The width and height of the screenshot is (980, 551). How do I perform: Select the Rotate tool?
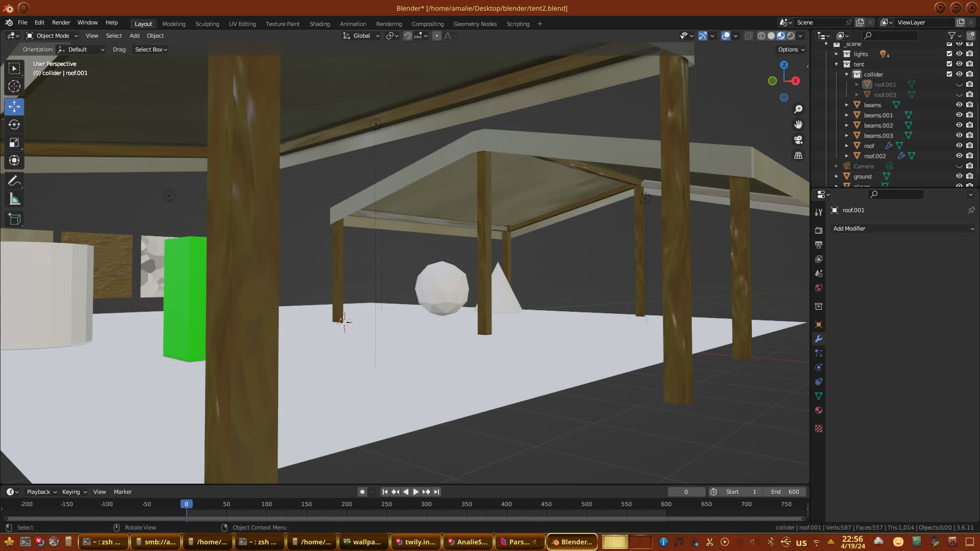coord(14,124)
